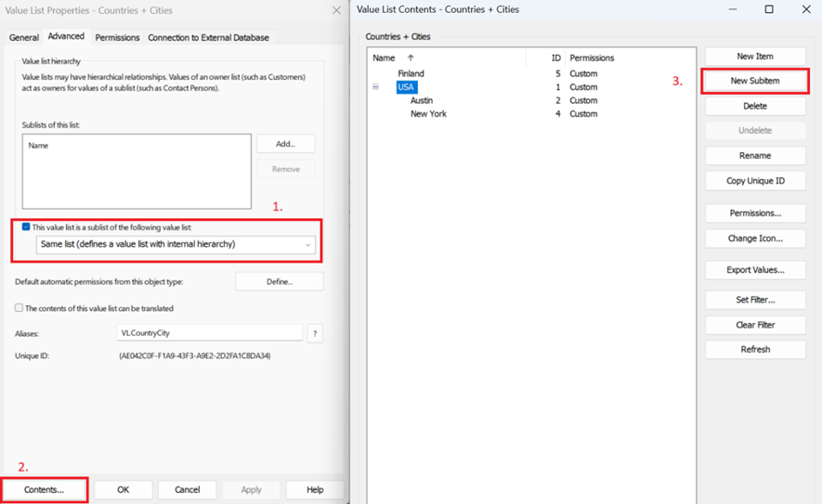
Task: Click Cancel in the Properties dialog
Action: (x=187, y=490)
